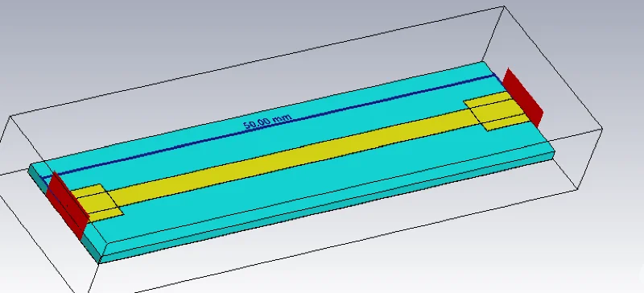The image size is (644, 293).
Task: Click the bounding box long top edge
Action: pos(257,61)
